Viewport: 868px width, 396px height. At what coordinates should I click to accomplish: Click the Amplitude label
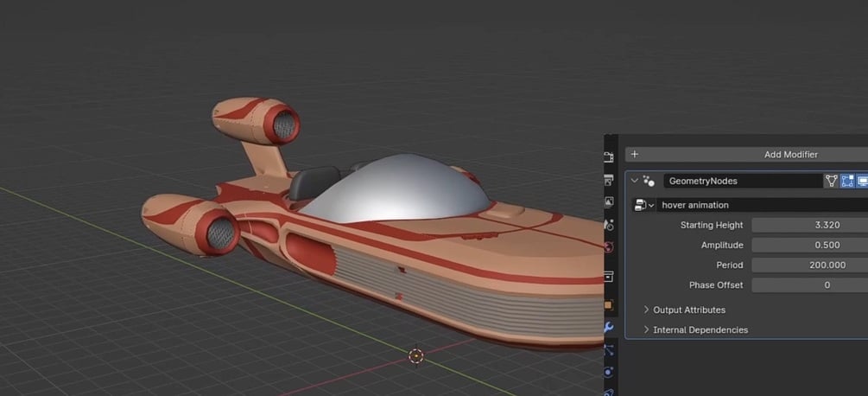(722, 245)
